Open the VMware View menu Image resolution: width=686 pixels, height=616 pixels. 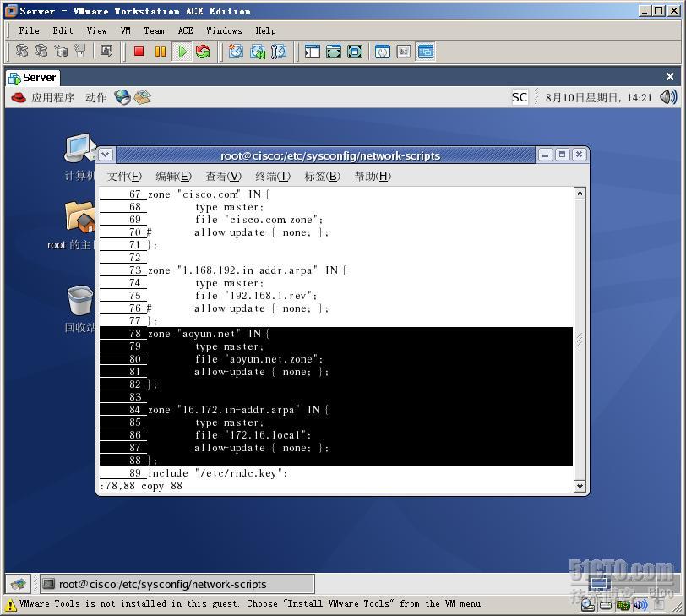[x=96, y=30]
